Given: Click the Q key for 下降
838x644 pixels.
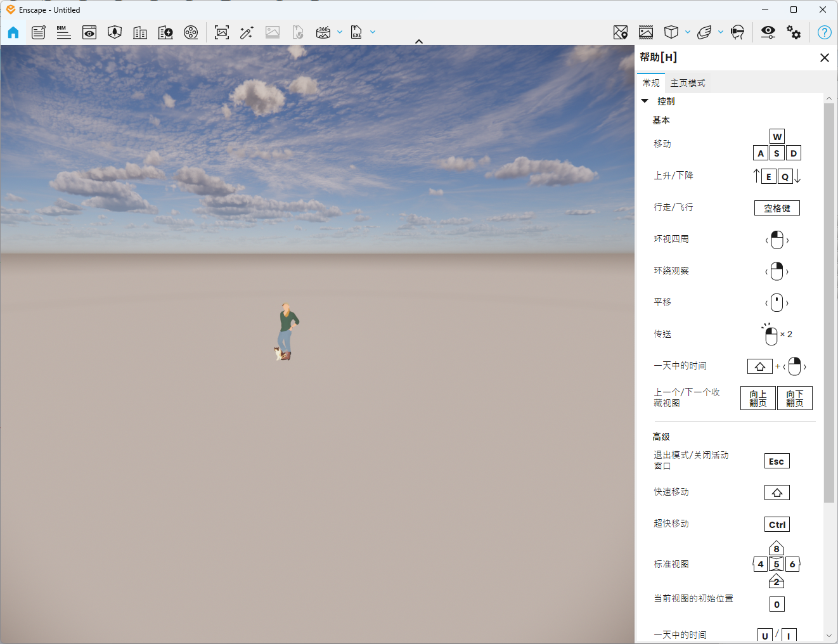Looking at the screenshot, I should click(785, 177).
